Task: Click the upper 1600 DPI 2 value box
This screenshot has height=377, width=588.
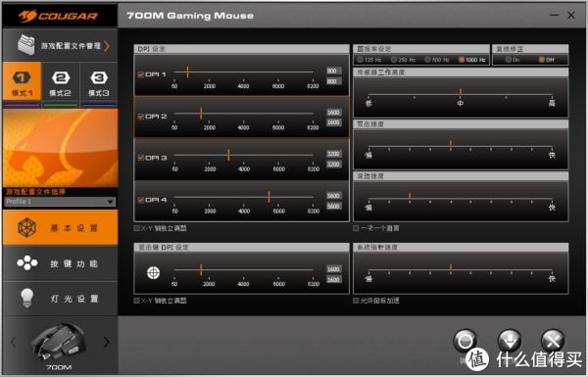Action: point(333,113)
